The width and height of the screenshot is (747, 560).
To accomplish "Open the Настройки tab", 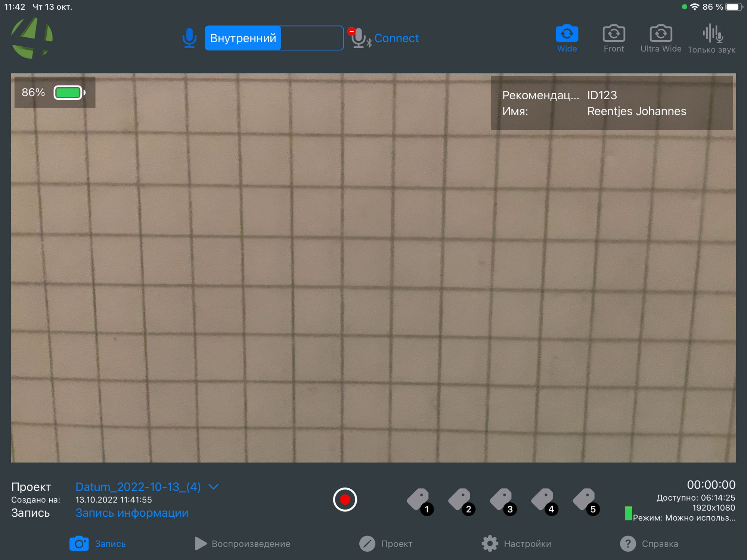I will pyautogui.click(x=516, y=544).
